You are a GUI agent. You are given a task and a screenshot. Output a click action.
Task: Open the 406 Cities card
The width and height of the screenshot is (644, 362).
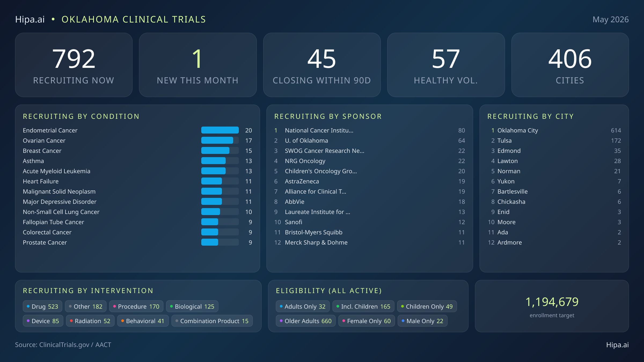click(x=570, y=65)
